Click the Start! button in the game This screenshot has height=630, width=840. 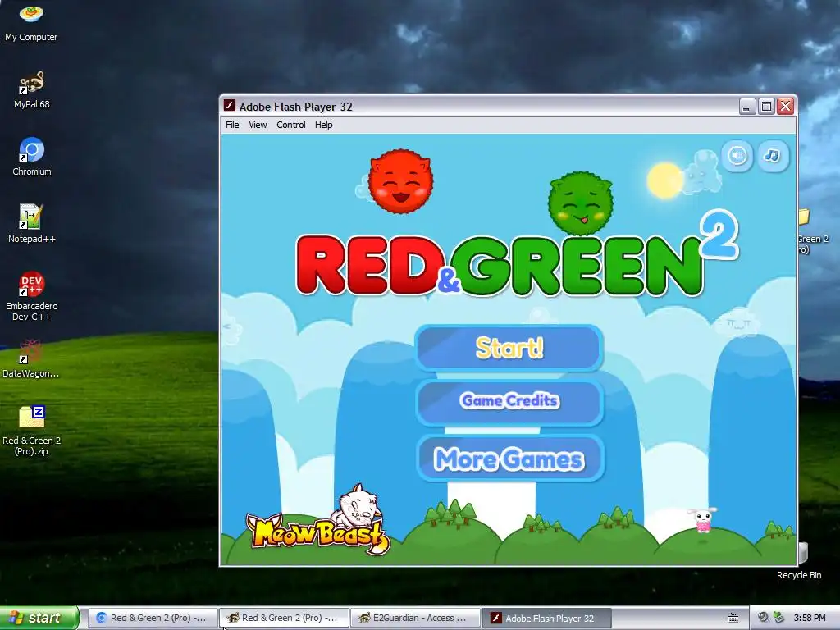(509, 348)
